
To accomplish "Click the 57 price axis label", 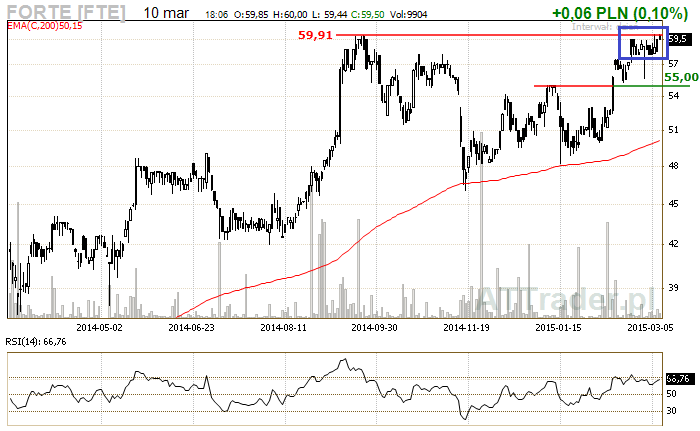I will click(x=673, y=64).
